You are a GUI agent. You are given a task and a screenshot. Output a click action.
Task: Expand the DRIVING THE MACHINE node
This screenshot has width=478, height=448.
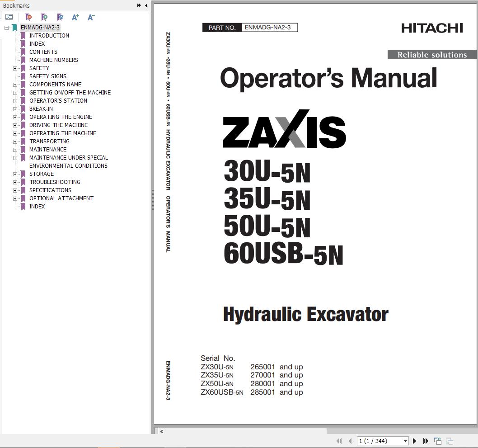pyautogui.click(x=15, y=125)
